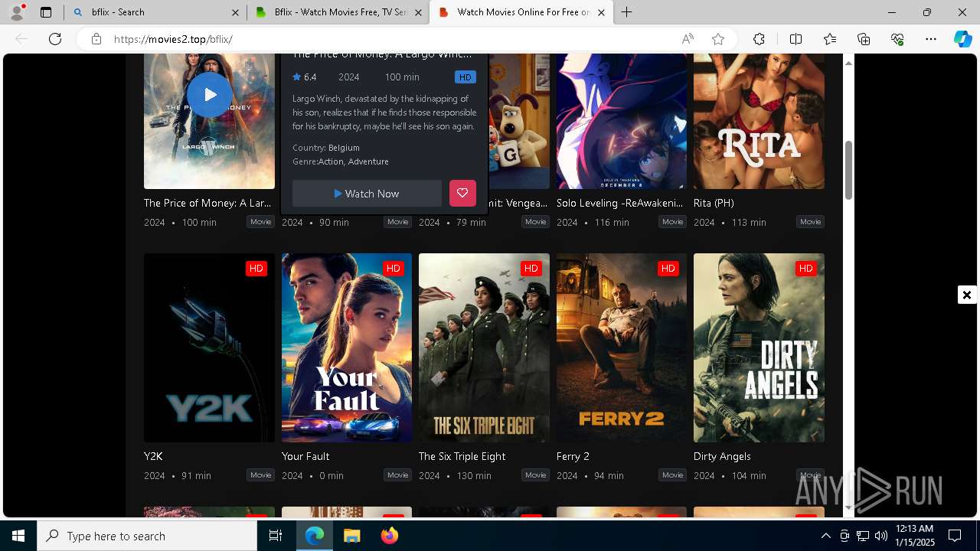Open Ferry 2 movie poster
Image resolution: width=980 pixels, height=551 pixels.
coord(622,347)
